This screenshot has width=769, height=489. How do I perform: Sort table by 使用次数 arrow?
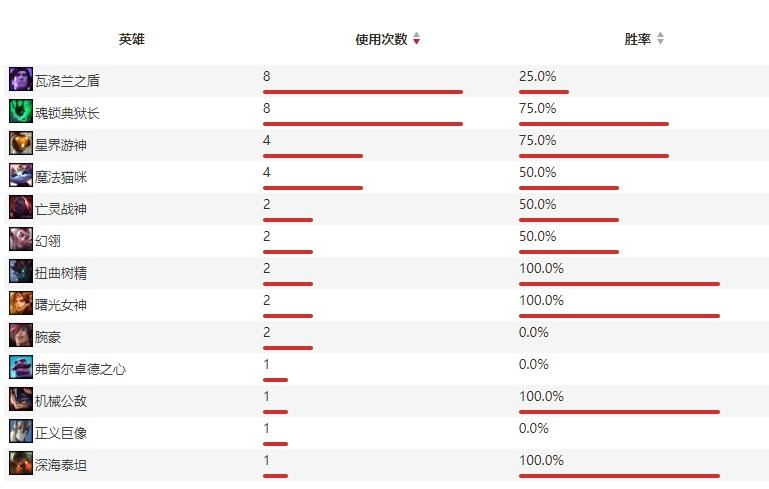click(417, 40)
